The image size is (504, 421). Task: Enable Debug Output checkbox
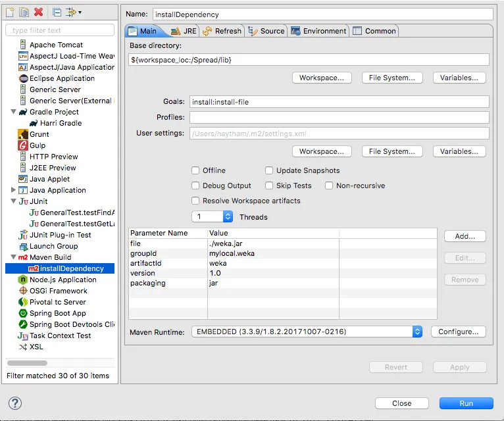coord(195,186)
